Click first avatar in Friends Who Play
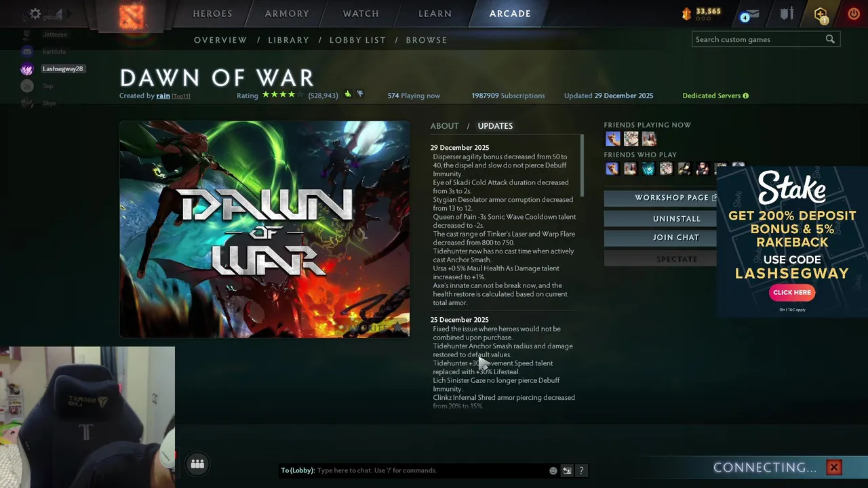Screen dimensions: 868x488 pos(612,168)
